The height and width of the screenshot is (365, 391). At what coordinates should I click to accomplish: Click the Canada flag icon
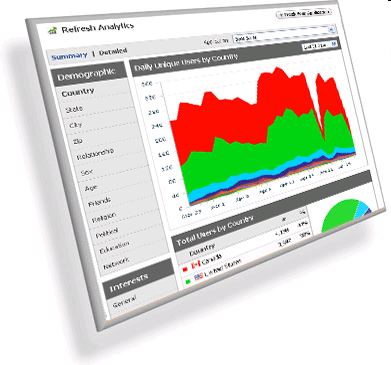tap(196, 265)
